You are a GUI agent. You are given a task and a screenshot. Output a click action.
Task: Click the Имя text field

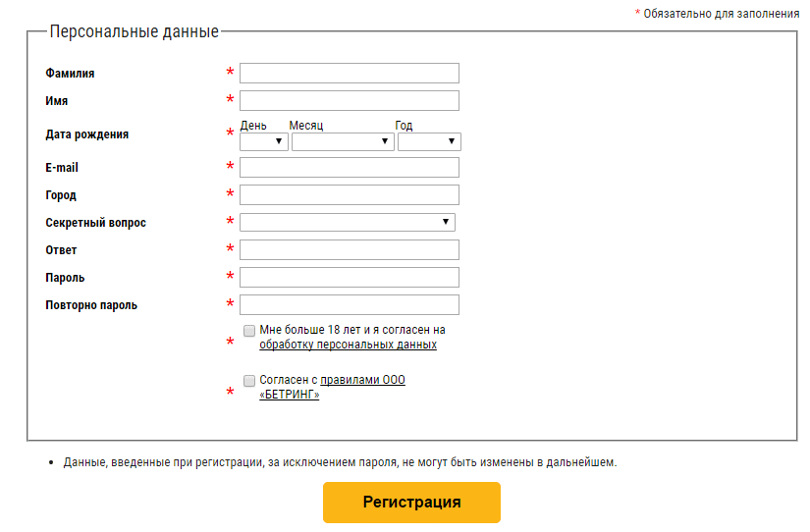tap(349, 100)
